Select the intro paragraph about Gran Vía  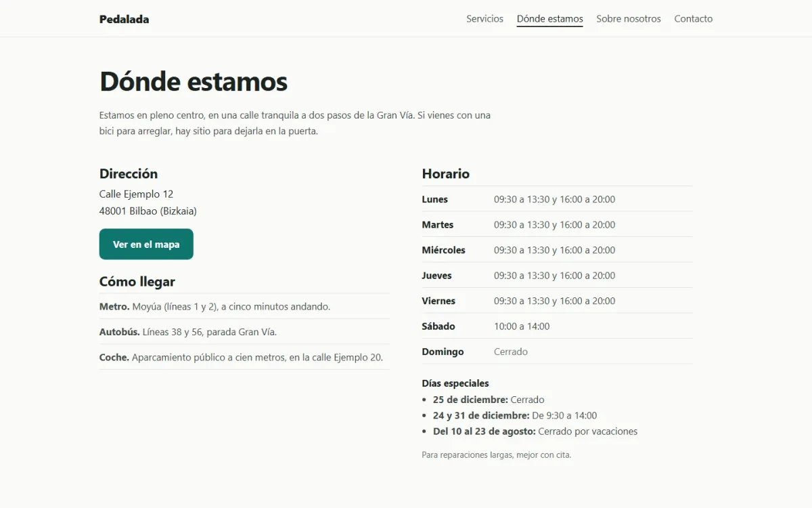click(295, 123)
